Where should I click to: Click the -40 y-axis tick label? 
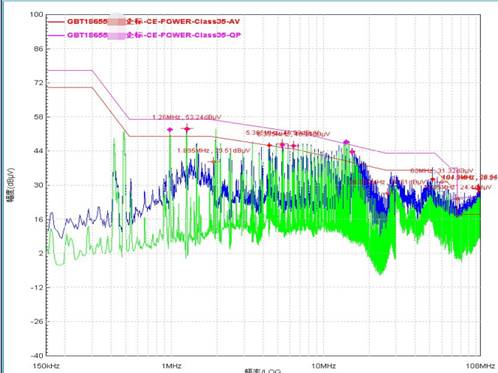(37, 355)
